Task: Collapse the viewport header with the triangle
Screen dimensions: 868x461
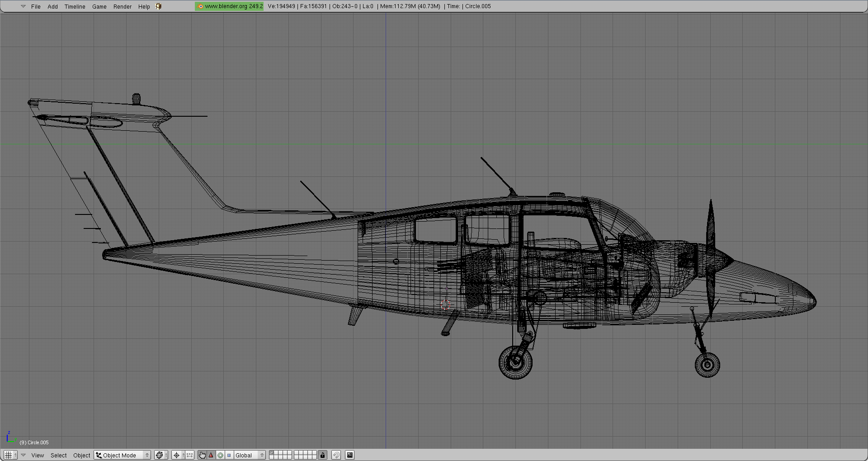Action: pos(23,455)
